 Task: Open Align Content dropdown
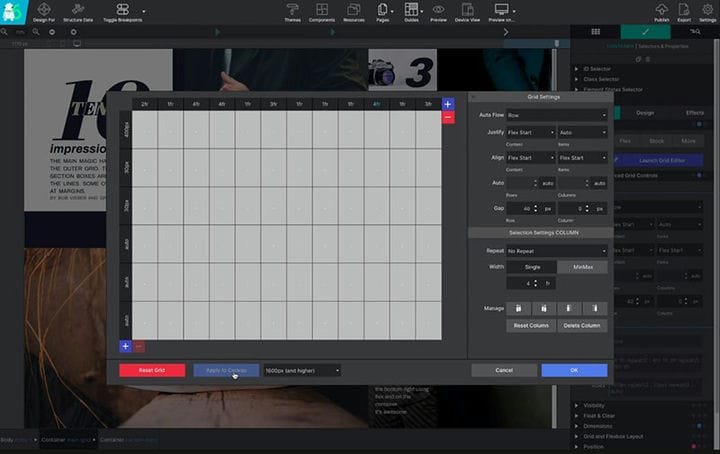[x=531, y=158]
